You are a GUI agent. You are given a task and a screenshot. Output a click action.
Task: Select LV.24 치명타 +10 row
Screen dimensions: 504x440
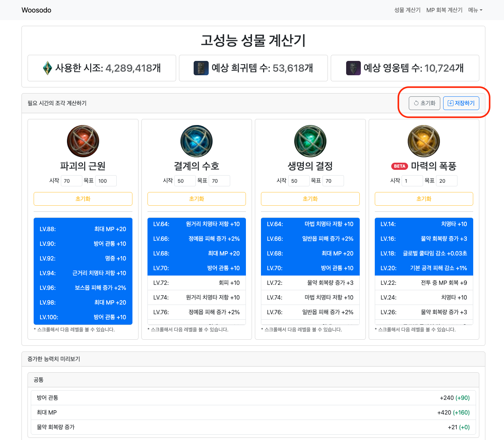pyautogui.click(x=424, y=297)
